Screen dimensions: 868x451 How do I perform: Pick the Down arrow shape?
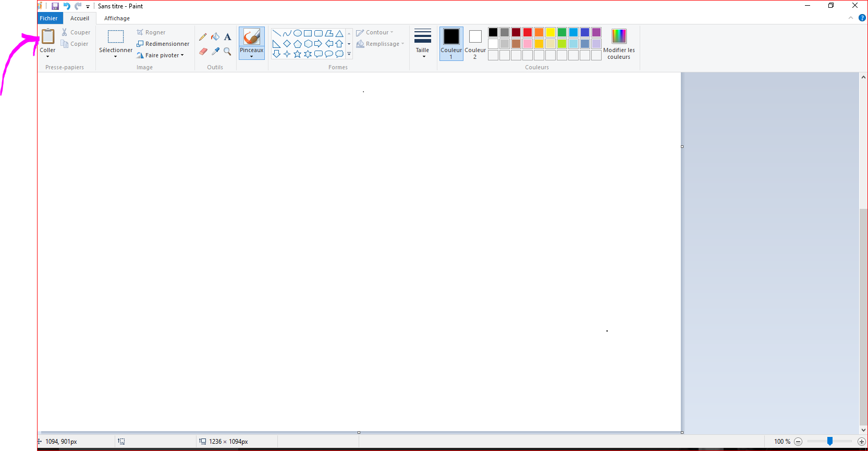[277, 54]
